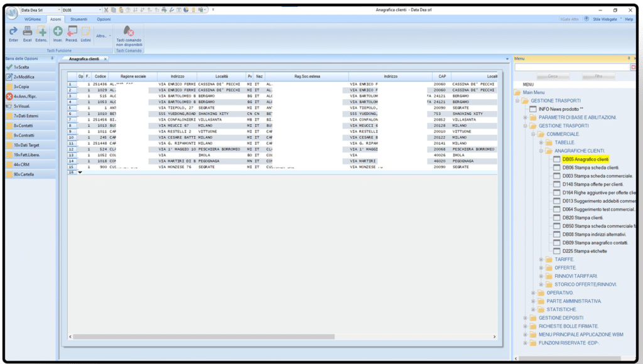Go back with the Preced. icon
The image size is (643, 364).
coord(72,33)
